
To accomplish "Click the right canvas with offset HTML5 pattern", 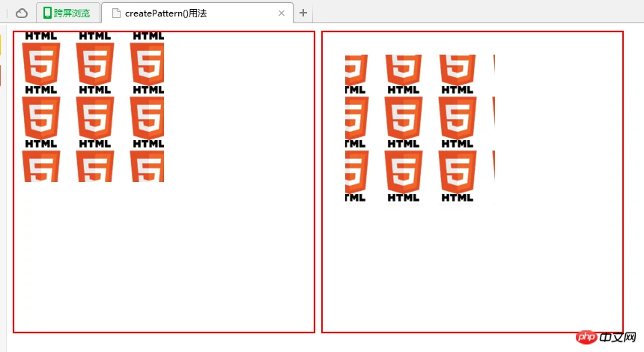I will tap(473, 182).
